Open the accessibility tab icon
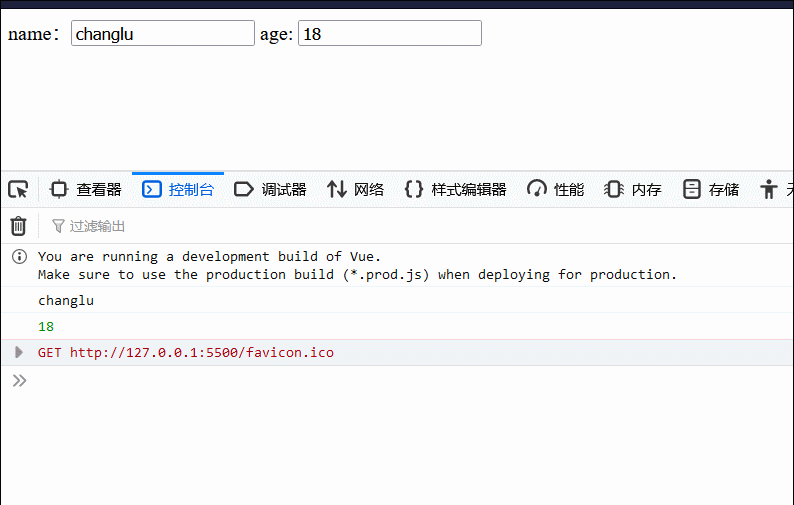 [x=768, y=189]
